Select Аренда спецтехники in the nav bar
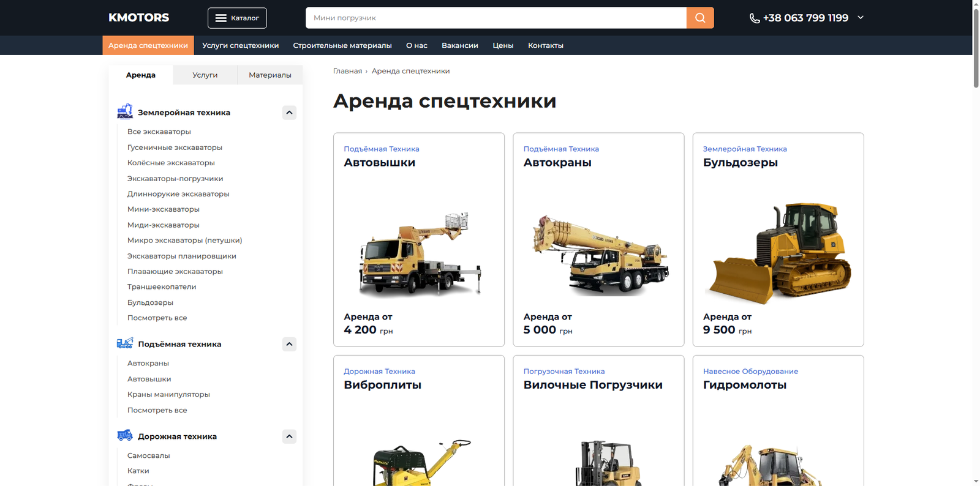 click(x=148, y=45)
